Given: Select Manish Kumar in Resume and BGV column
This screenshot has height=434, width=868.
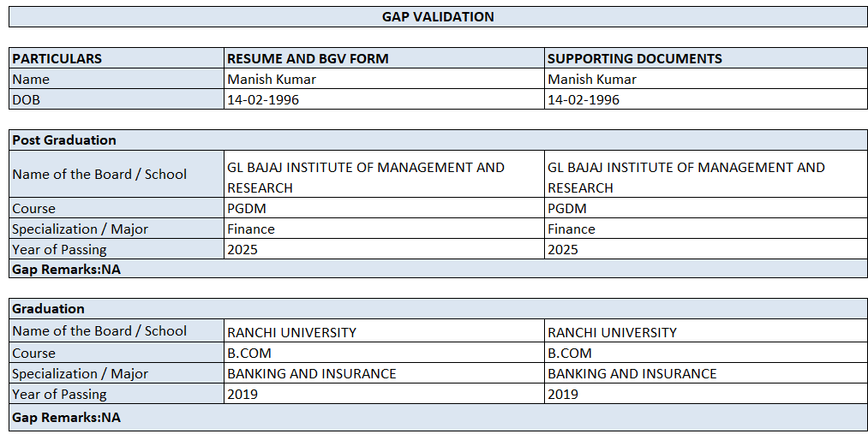Looking at the screenshot, I should 272,80.
